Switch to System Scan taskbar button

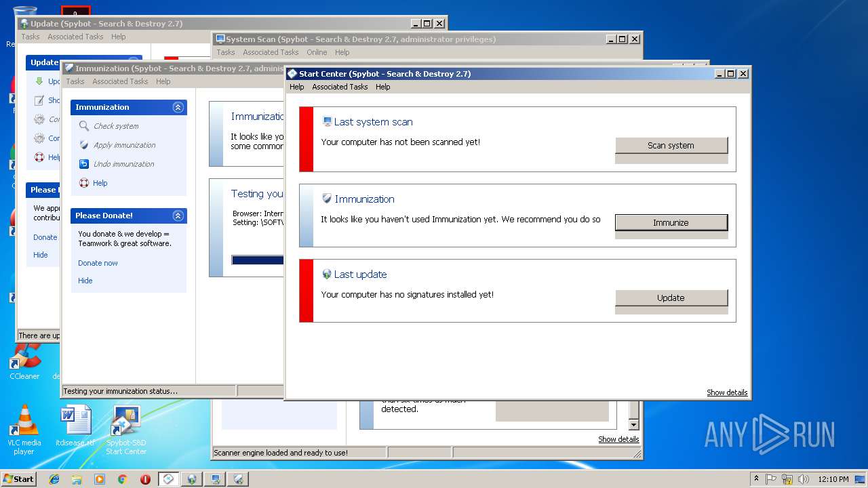coord(215,479)
